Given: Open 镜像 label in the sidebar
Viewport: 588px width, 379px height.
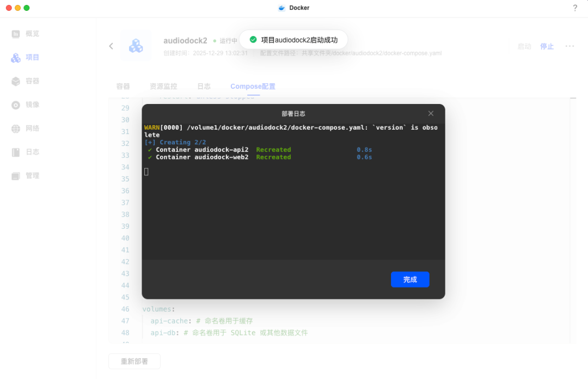Looking at the screenshot, I should (x=33, y=105).
